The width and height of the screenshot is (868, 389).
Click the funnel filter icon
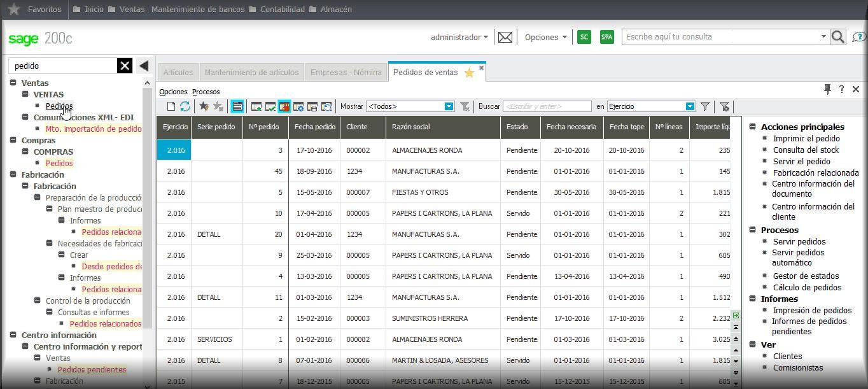[x=705, y=106]
